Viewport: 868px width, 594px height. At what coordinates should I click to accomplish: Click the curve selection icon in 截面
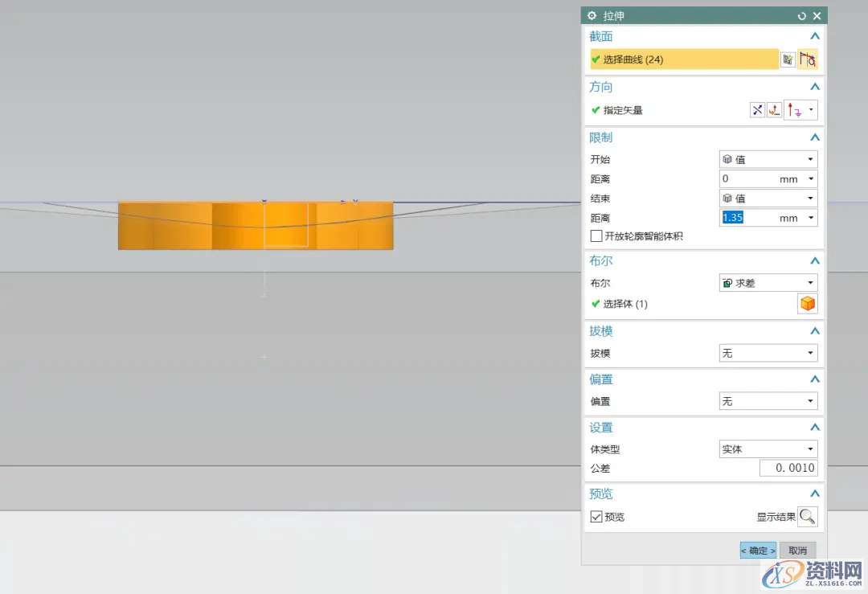click(x=808, y=59)
